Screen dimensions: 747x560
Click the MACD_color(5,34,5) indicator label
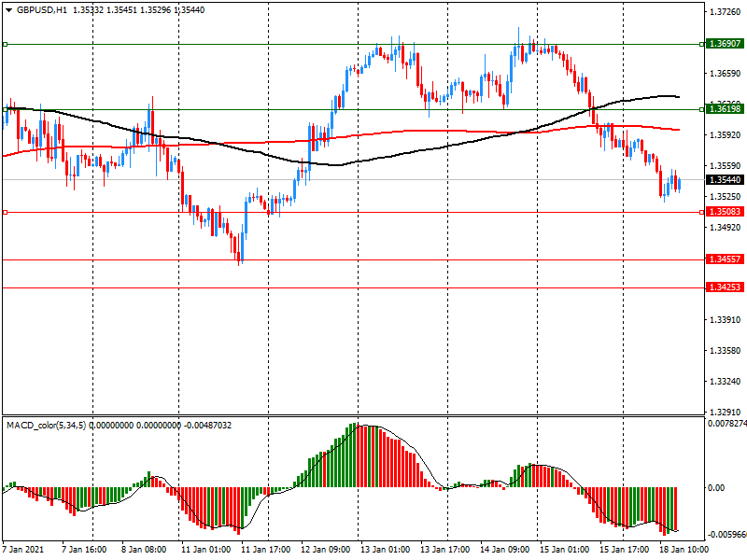(x=52, y=425)
